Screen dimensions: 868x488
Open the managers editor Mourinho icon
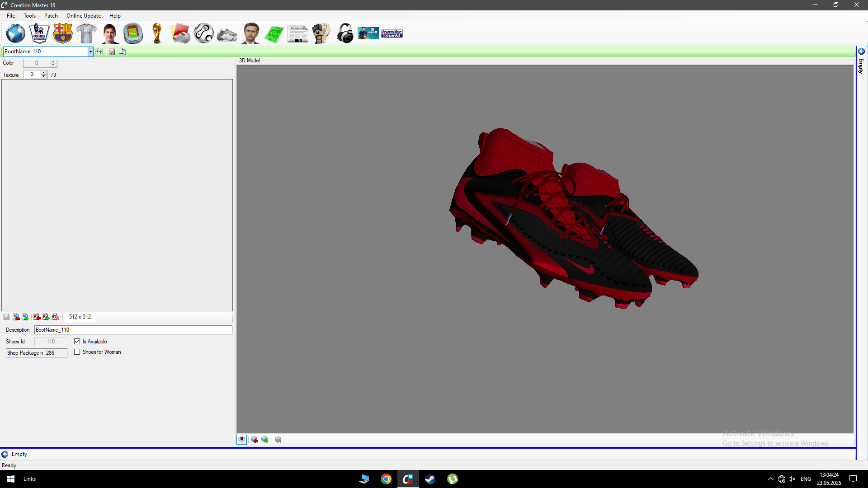point(251,33)
